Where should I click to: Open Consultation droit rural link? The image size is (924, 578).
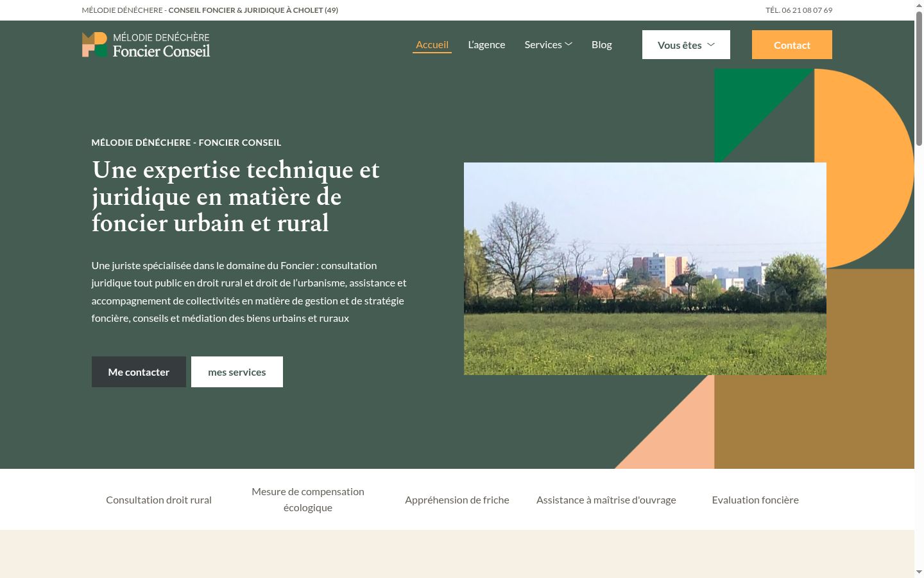(158, 500)
